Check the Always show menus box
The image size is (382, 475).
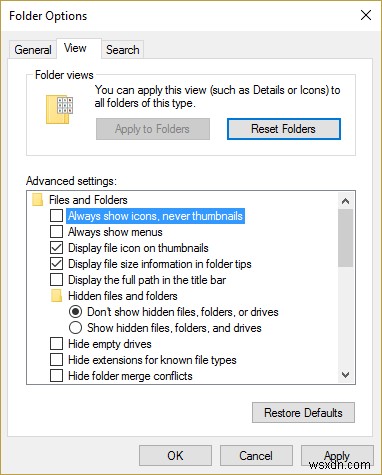56,232
